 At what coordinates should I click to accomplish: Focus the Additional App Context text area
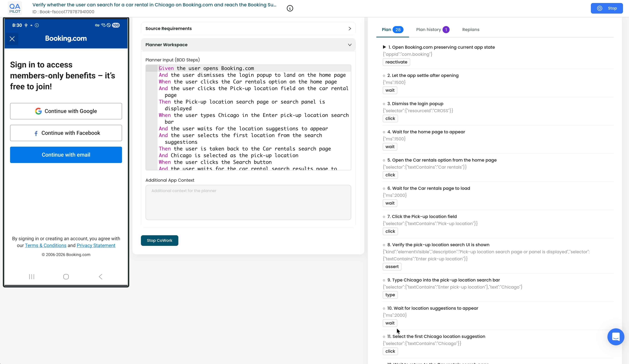coord(248,202)
